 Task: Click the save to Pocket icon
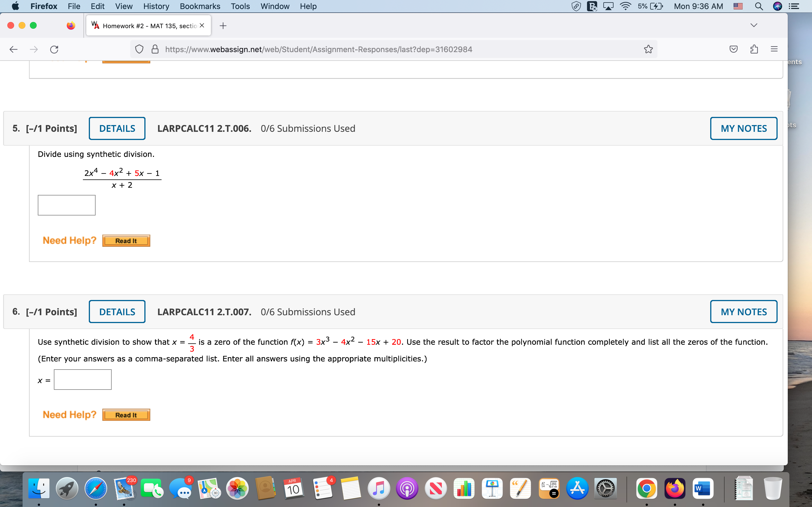(734, 49)
